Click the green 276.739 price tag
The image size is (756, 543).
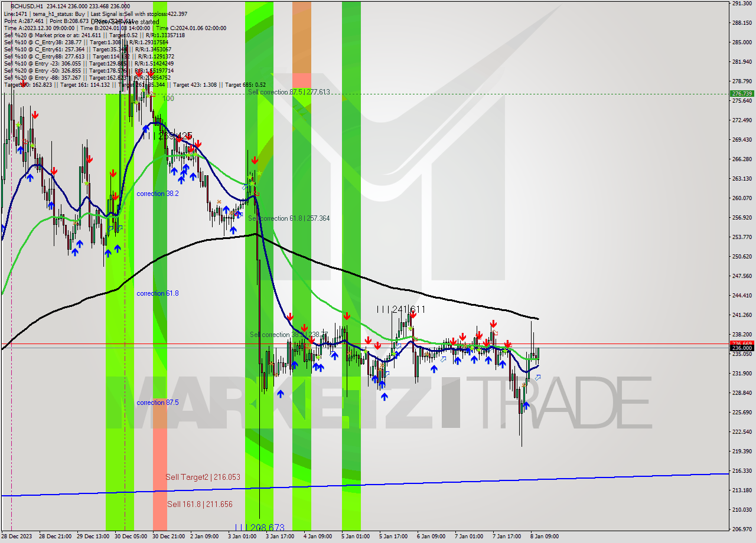[742, 93]
